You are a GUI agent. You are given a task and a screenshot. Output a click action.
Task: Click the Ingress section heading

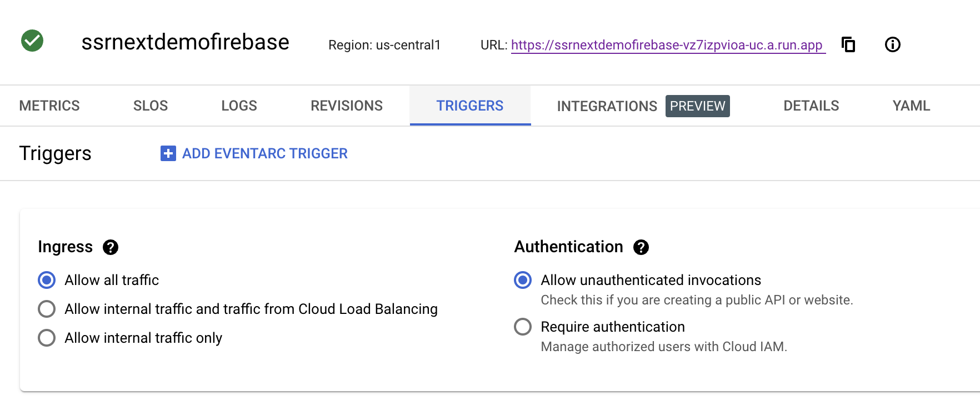[x=65, y=247]
